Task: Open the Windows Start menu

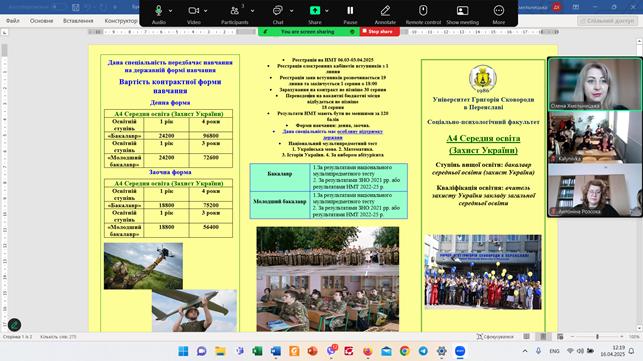Action: tap(183, 351)
